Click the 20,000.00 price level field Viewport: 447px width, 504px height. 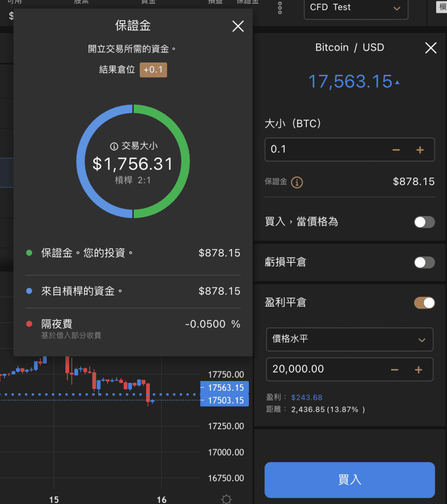pos(325,370)
